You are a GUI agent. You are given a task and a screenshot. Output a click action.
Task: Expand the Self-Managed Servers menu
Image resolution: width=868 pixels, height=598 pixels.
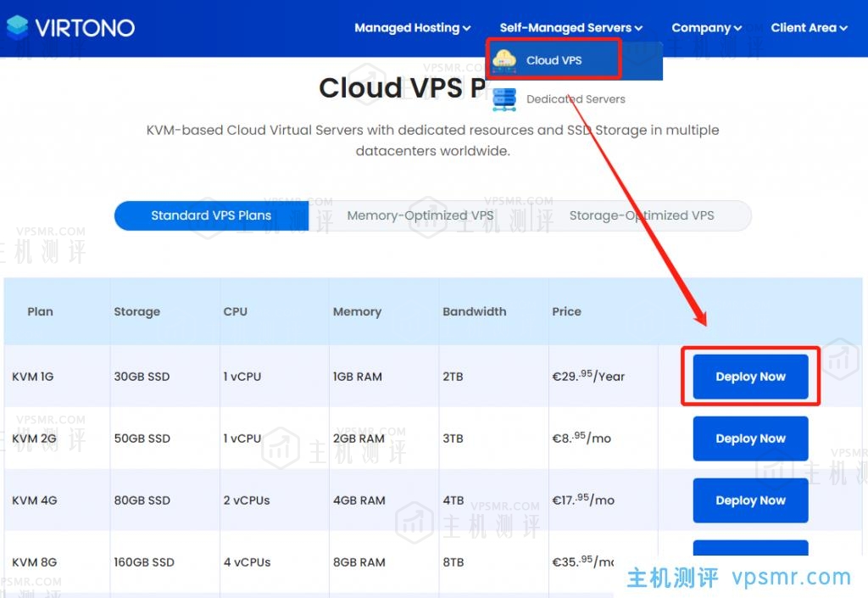(x=570, y=28)
